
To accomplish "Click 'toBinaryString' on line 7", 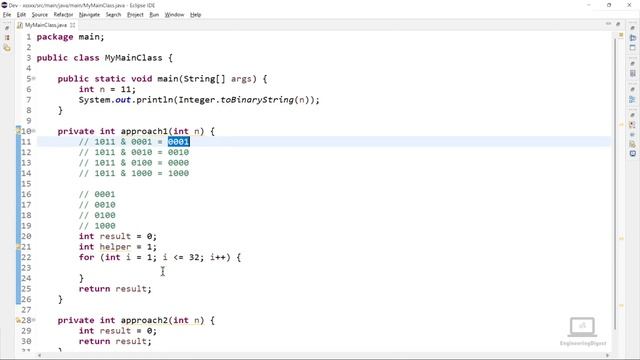I will (x=257, y=100).
